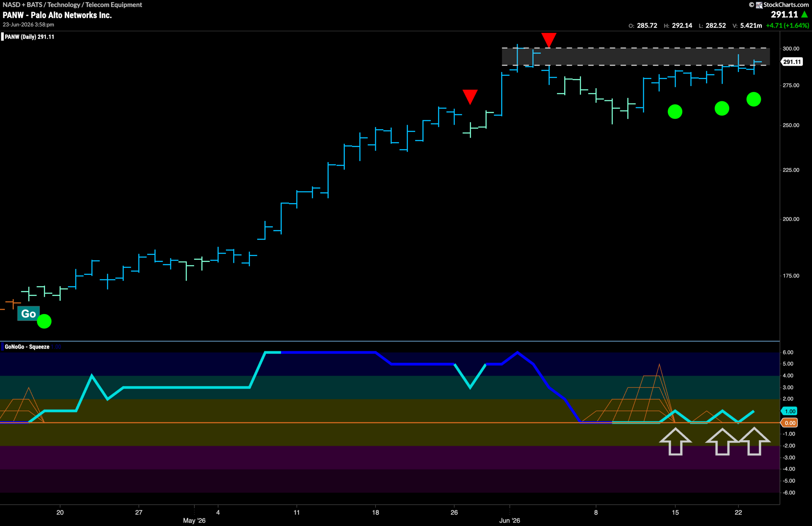Click the 15 date label on time axis

675,512
